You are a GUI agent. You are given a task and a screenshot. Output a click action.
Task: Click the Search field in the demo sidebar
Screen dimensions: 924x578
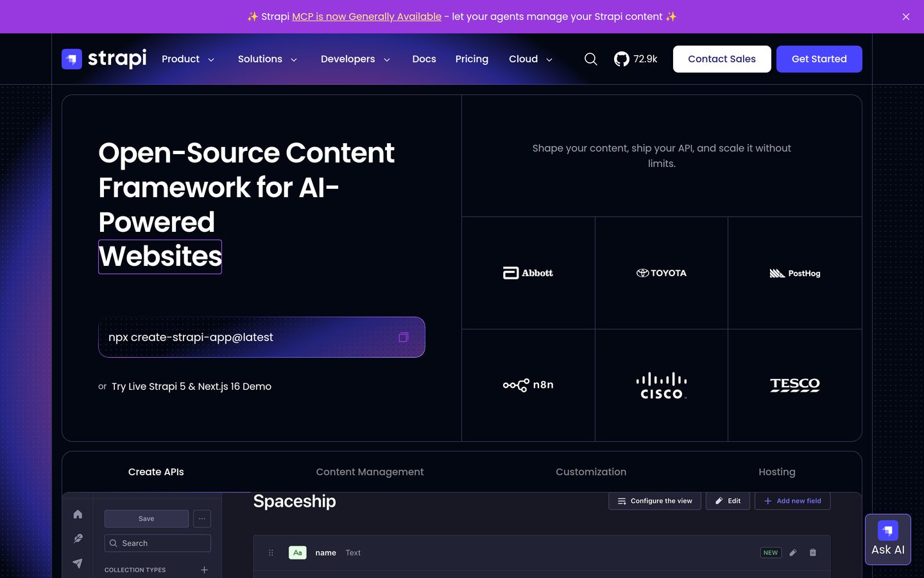tap(158, 543)
